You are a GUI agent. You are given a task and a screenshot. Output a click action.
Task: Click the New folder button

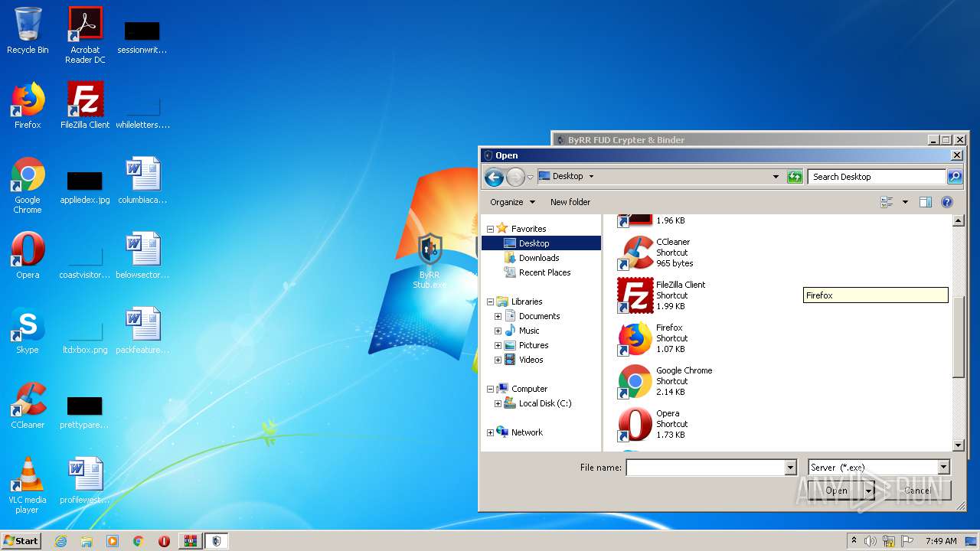(x=570, y=202)
